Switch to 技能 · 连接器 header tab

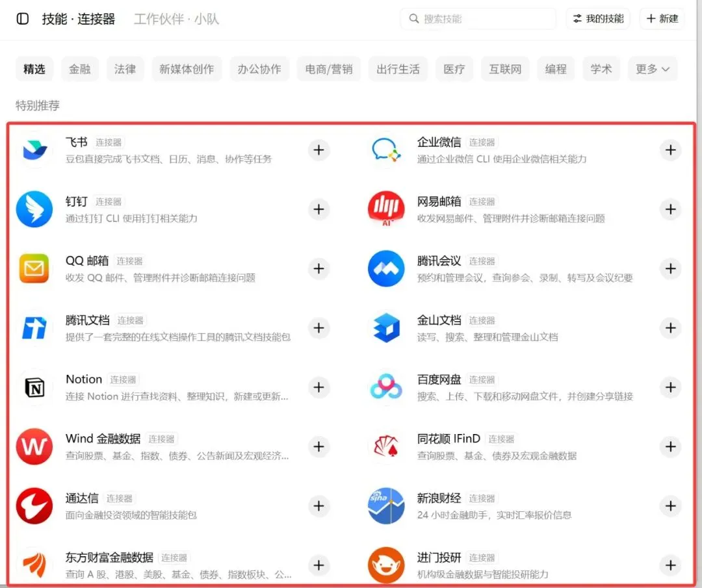click(x=79, y=19)
